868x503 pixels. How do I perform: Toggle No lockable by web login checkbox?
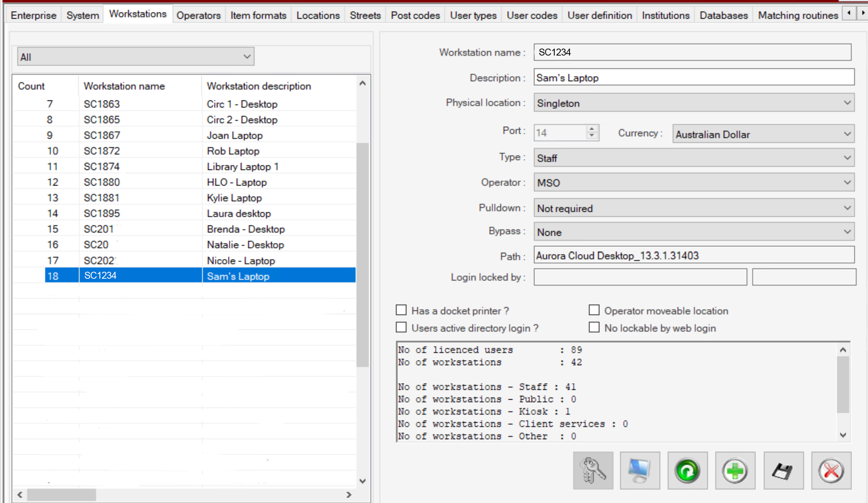point(594,327)
